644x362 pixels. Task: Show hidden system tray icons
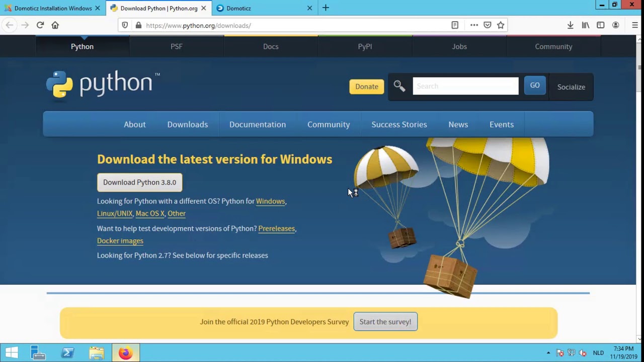[x=548, y=353]
